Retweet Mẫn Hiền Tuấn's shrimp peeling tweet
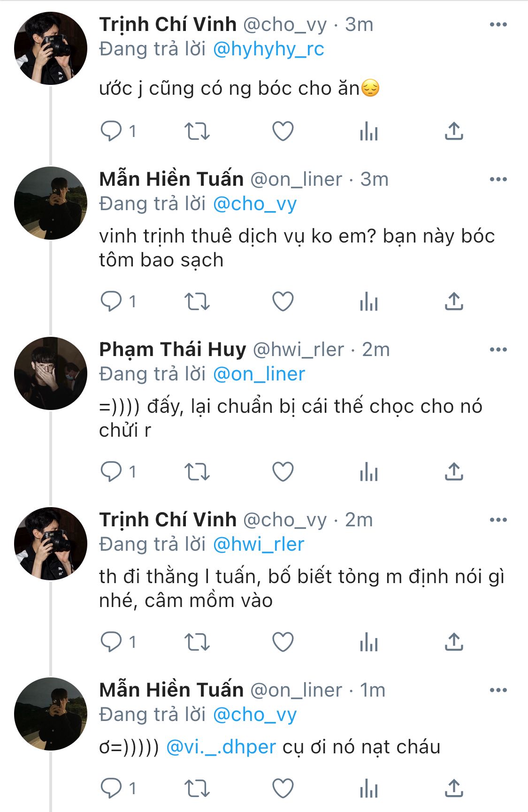The height and width of the screenshot is (812, 528). (197, 302)
